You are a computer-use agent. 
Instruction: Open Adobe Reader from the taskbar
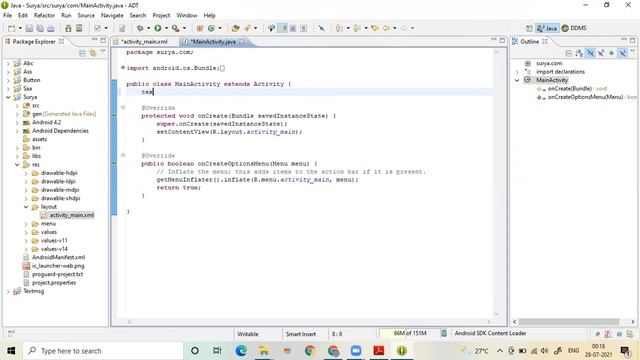click(379, 351)
